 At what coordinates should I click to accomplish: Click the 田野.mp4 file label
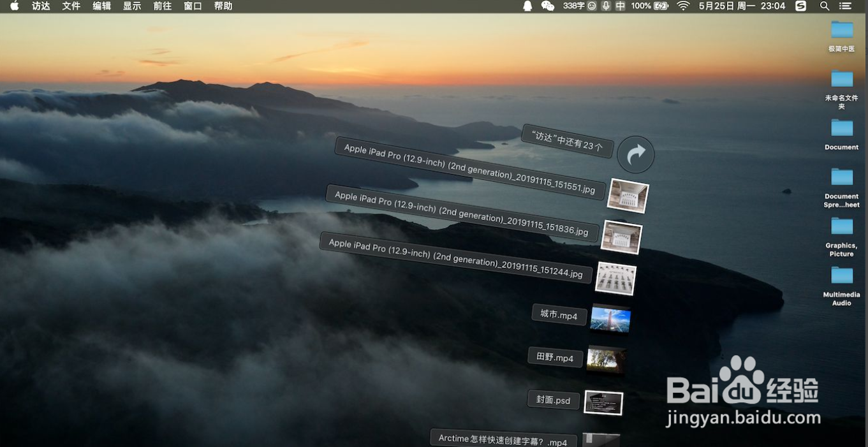555,357
